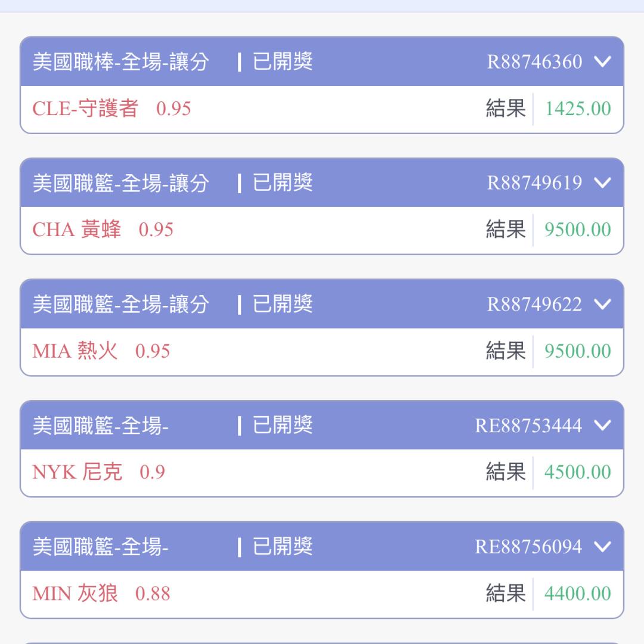
Task: Click the 4400.00 result amount
Action: (578, 594)
